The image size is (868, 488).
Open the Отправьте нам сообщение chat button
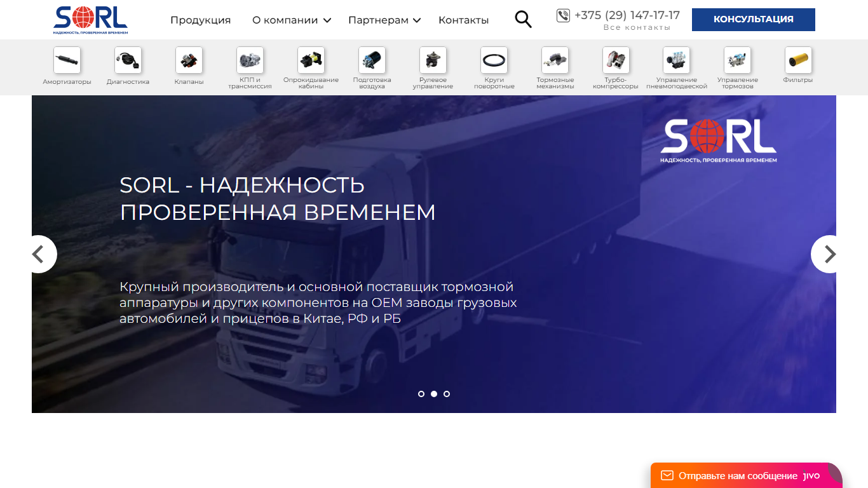click(747, 475)
